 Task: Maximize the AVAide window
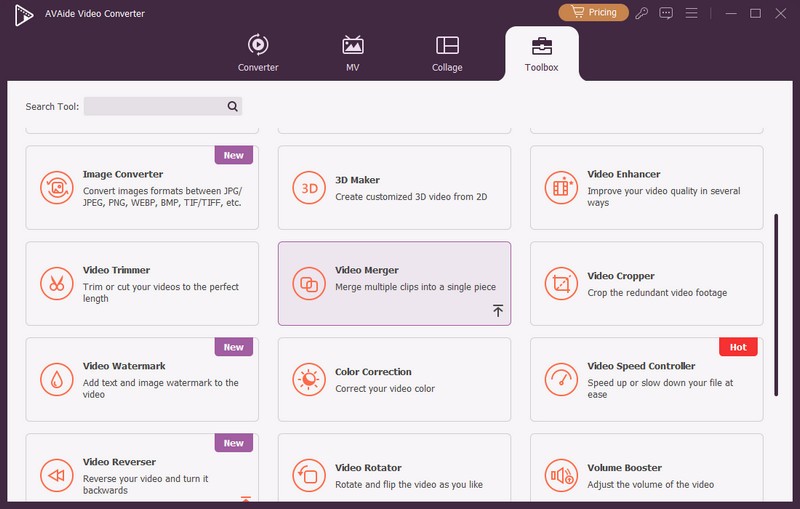tap(756, 13)
